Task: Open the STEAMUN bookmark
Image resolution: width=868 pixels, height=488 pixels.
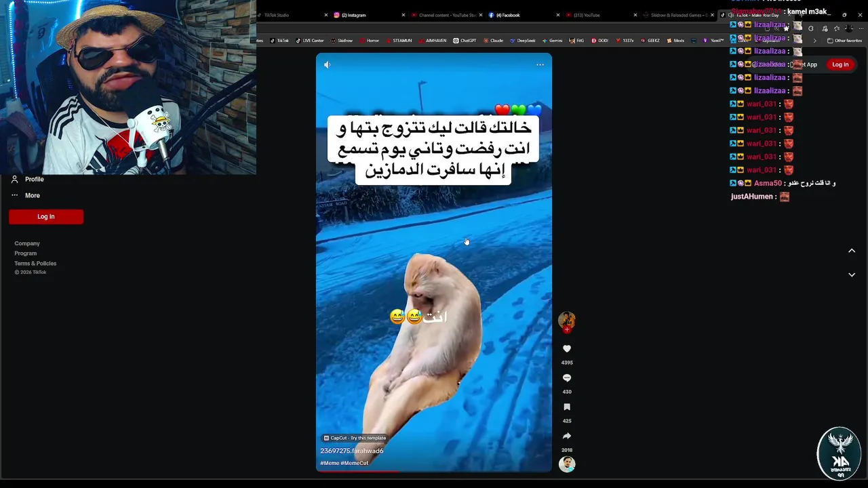Action: [x=399, y=41]
